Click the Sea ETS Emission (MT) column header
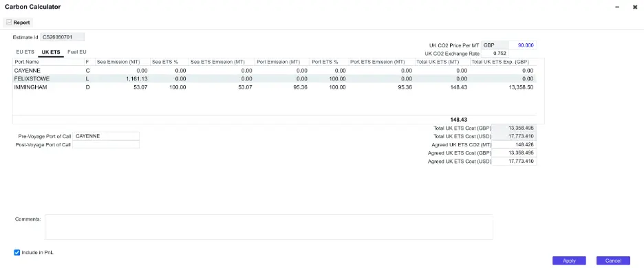 pos(222,62)
